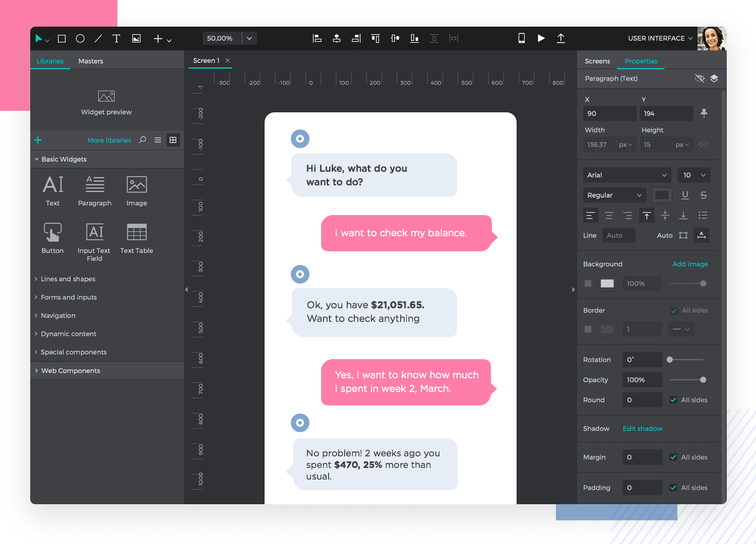Viewport: 756px width, 544px height.
Task: Pick the Input Text Field widget
Action: tap(94, 242)
